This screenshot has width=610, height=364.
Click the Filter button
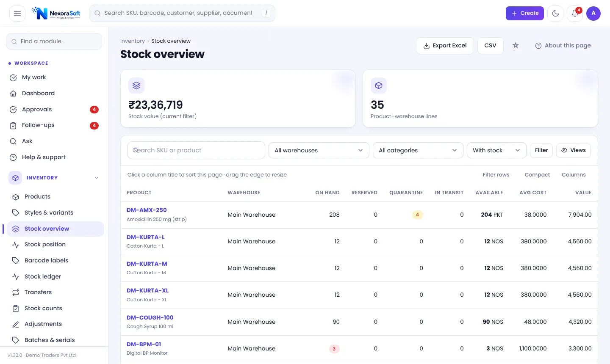[x=541, y=150]
